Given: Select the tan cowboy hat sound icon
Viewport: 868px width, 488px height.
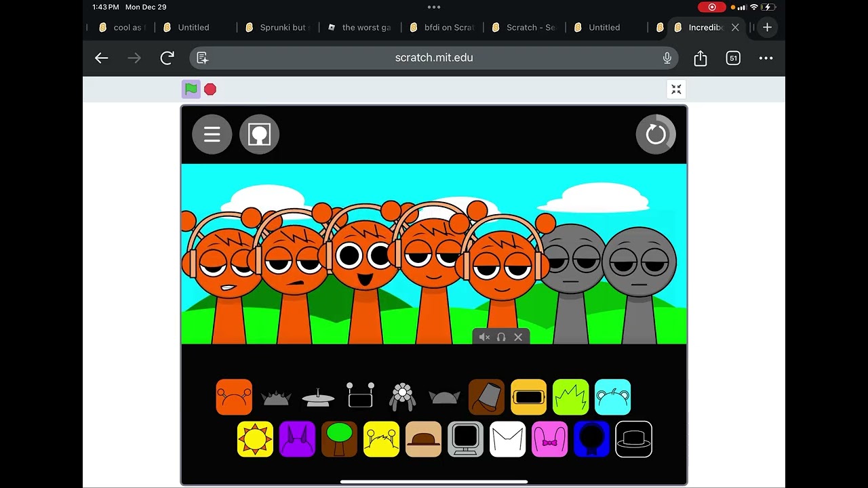Looking at the screenshot, I should pos(423,439).
